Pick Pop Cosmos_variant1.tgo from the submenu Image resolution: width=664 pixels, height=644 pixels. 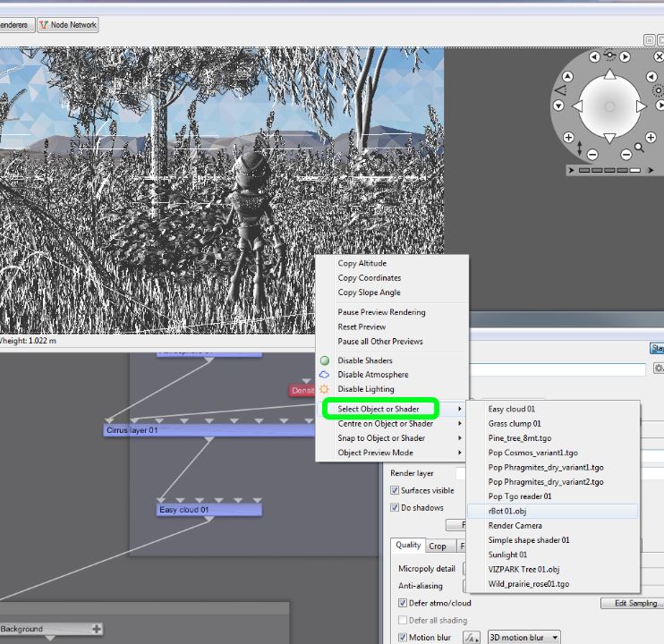pyautogui.click(x=553, y=453)
